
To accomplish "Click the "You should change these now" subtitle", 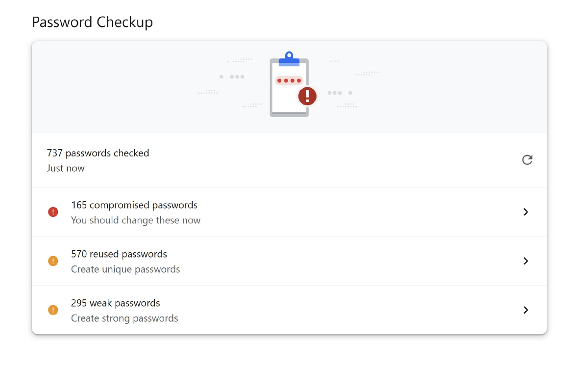I will (136, 220).
